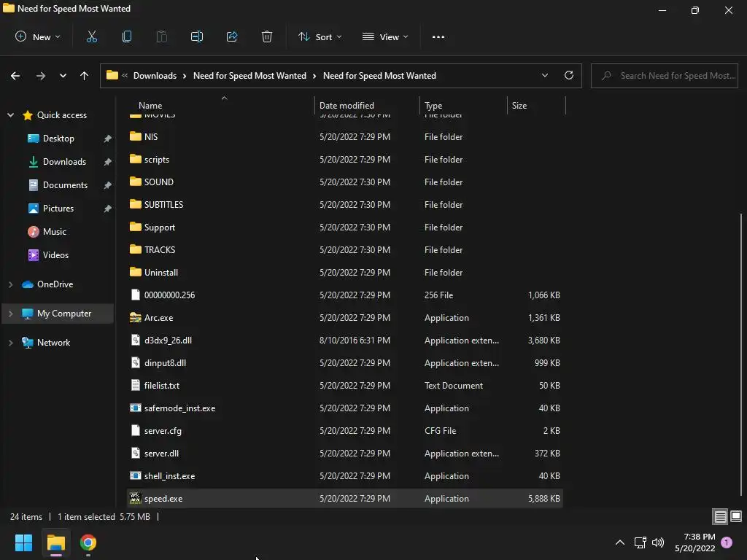747x560 pixels.
Task: Refresh the folder view
Action: point(569,75)
